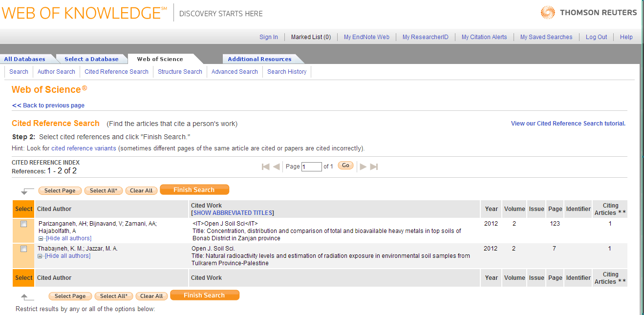Click the top Select All button
644x315 pixels.
click(x=104, y=191)
